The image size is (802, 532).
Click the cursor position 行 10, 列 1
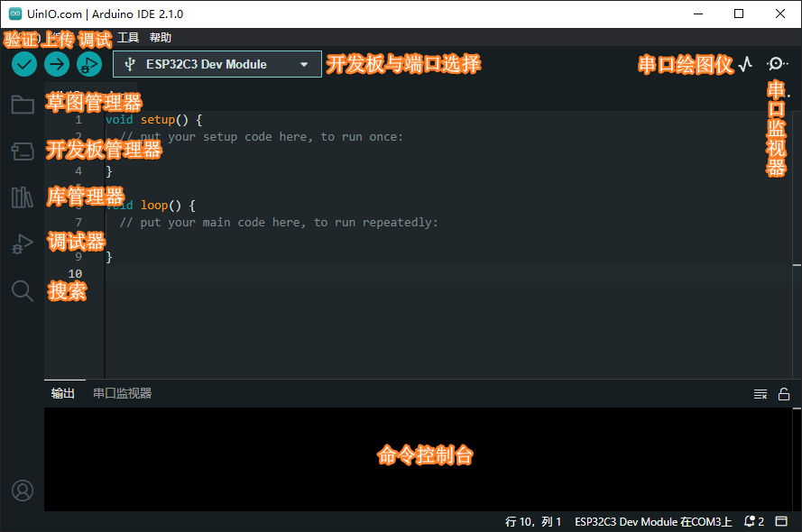click(533, 522)
